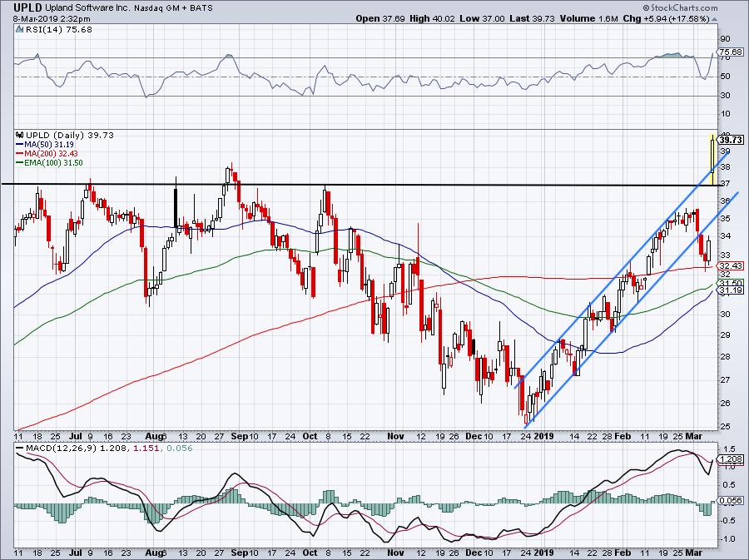The height and width of the screenshot is (560, 749).
Task: Click the 30 level on the RSI axis
Action: pos(725,96)
